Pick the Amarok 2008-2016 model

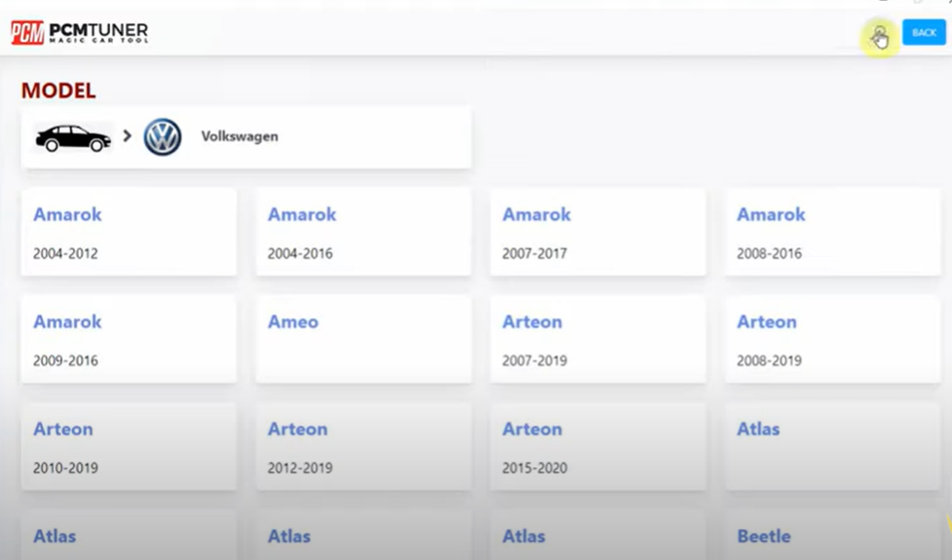(831, 232)
